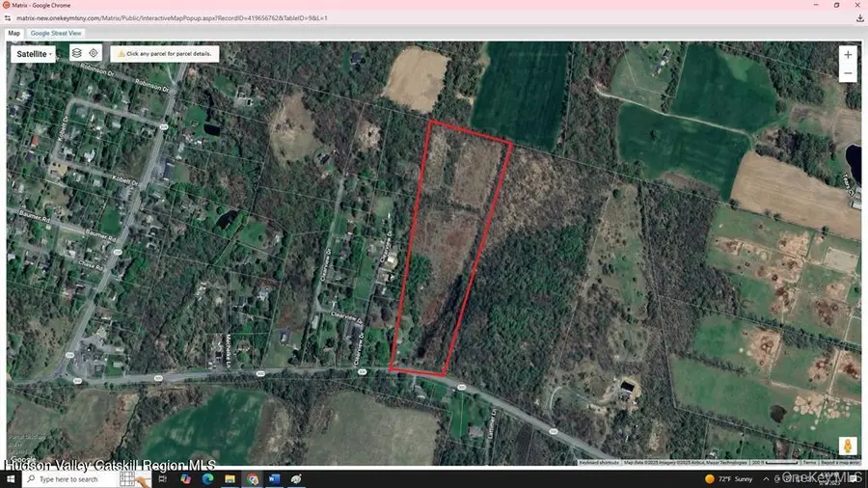Click the browser address bar URL
The image size is (868, 488).
172,18
